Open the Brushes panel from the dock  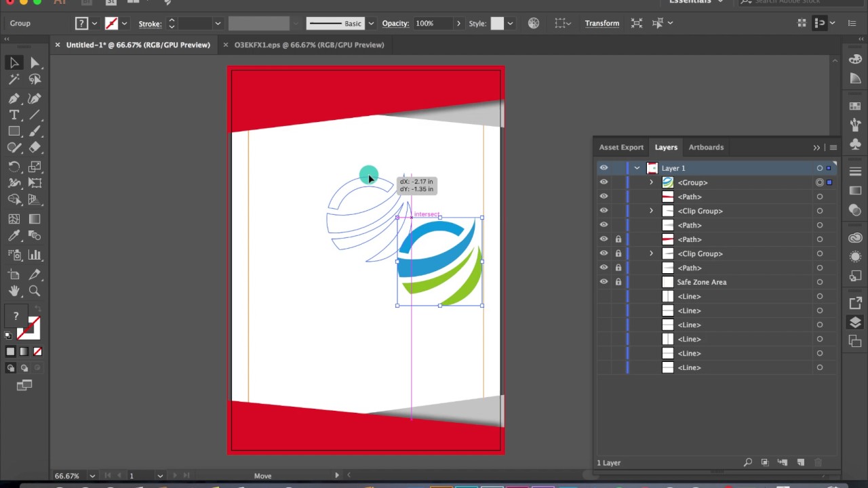point(855,123)
